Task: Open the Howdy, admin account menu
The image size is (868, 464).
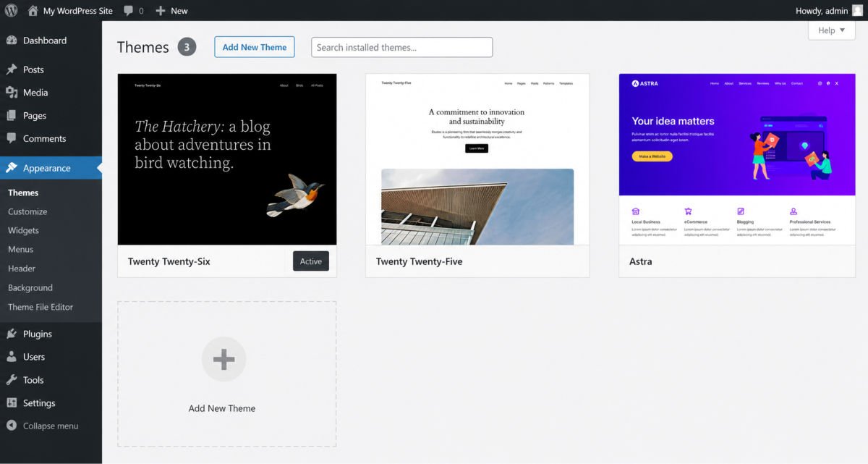Action: [x=829, y=11]
